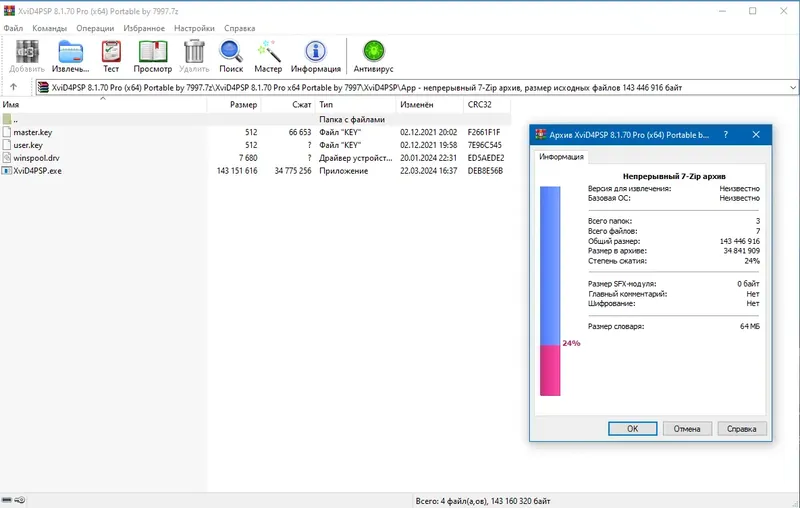Click the CRC value F2661F1F
This screenshot has width=800, height=508.
tap(484, 132)
